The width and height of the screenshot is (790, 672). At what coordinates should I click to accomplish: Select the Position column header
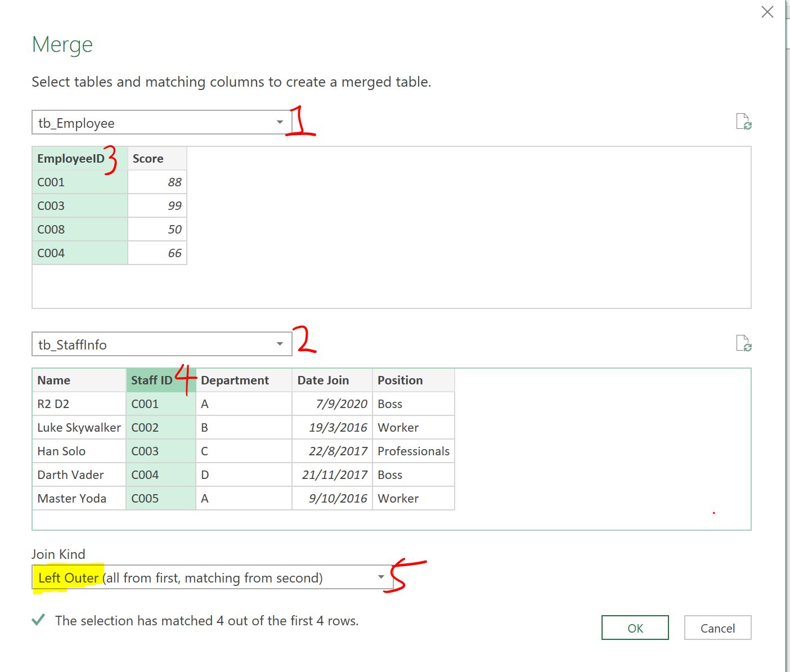(x=400, y=380)
